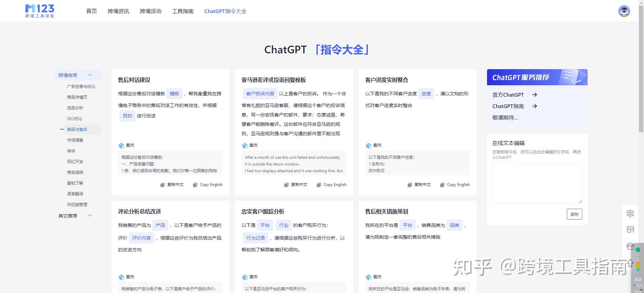Click the 案例 cube icon in 售后对话建议
Image resolution: width=644 pixels, height=293 pixels.
coord(121,145)
